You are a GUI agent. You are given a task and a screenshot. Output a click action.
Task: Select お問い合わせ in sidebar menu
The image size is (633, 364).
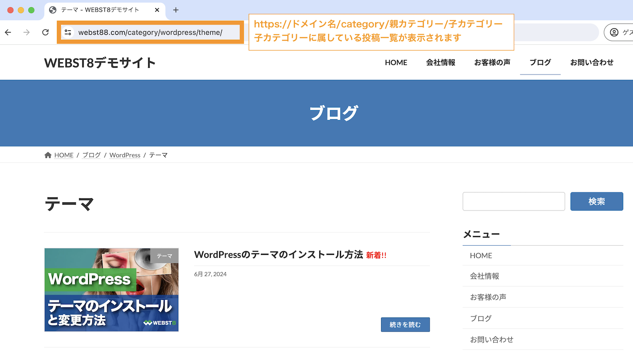492,340
